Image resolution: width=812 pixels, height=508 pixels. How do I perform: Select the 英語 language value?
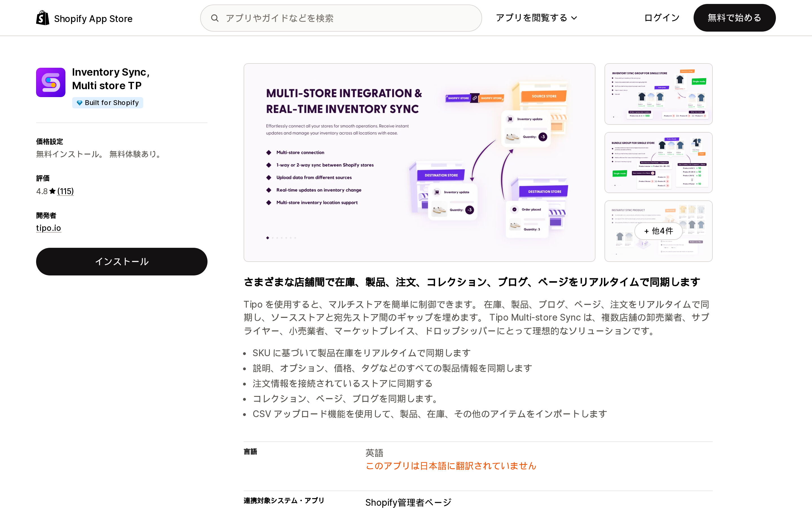pyautogui.click(x=374, y=453)
